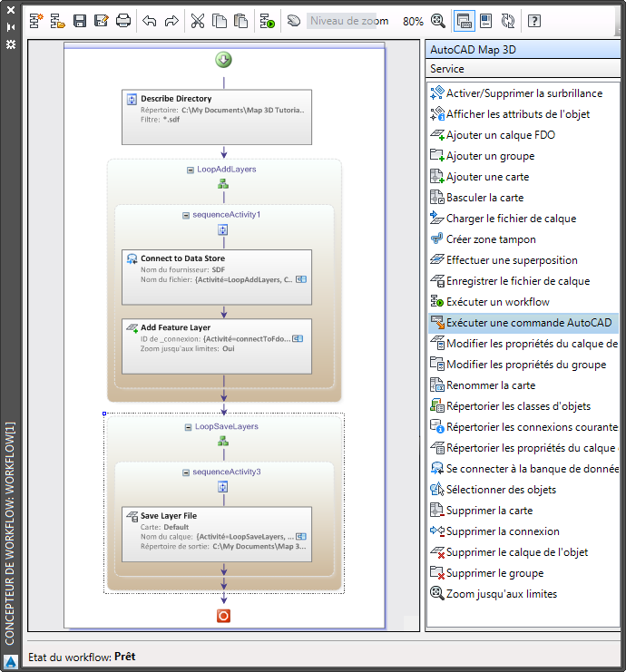Screen dimensions: 626x672
Task: Collapse the LoopAddLayers activity
Action: click(191, 170)
